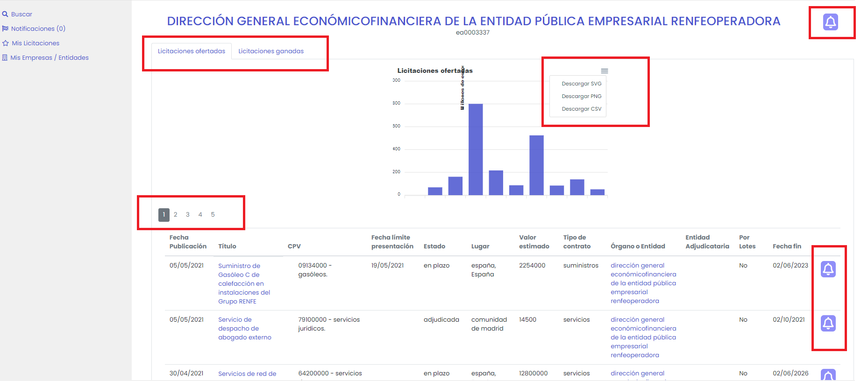Click the value 2254000 cell

click(x=532, y=265)
